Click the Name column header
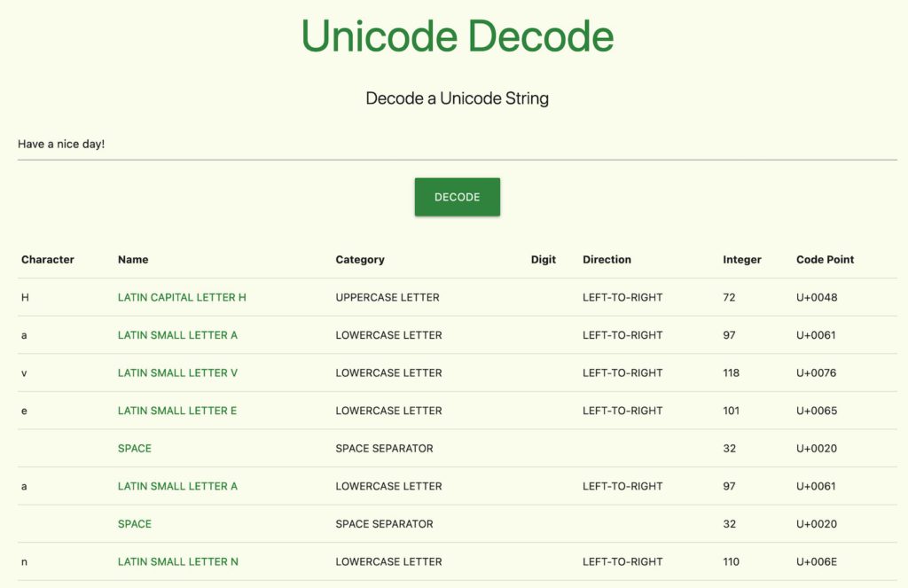 pyautogui.click(x=133, y=260)
